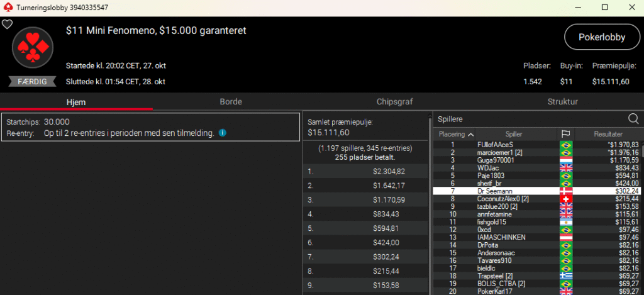The image size is (644, 295).
Task: Click the heart favorite icon
Action: [7, 25]
